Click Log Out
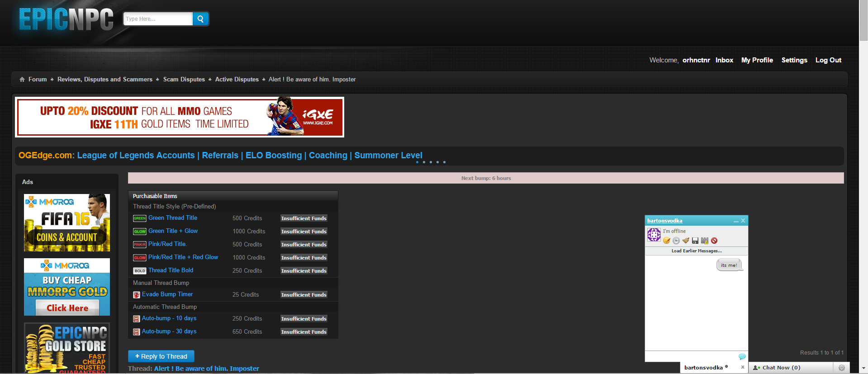Image resolution: width=868 pixels, height=374 pixels. coord(828,60)
